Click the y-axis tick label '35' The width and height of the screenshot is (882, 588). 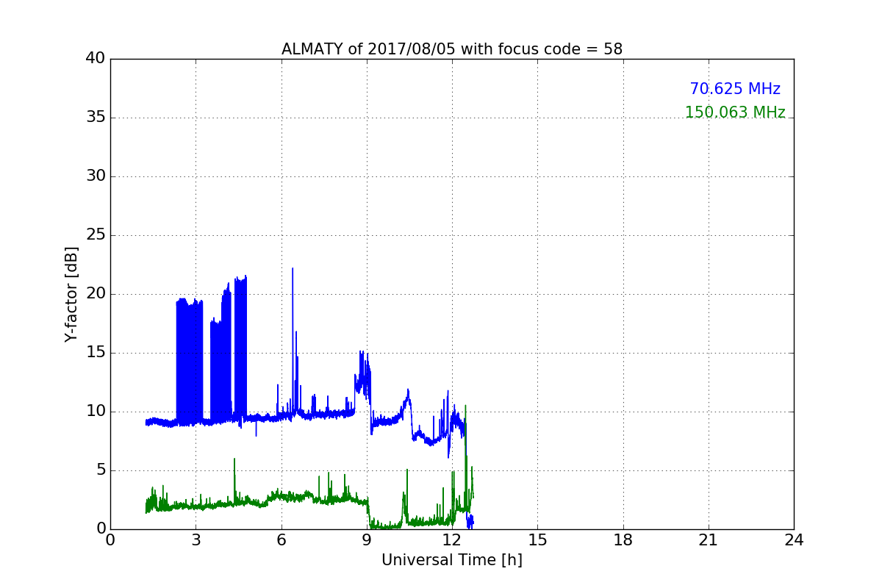coord(96,118)
